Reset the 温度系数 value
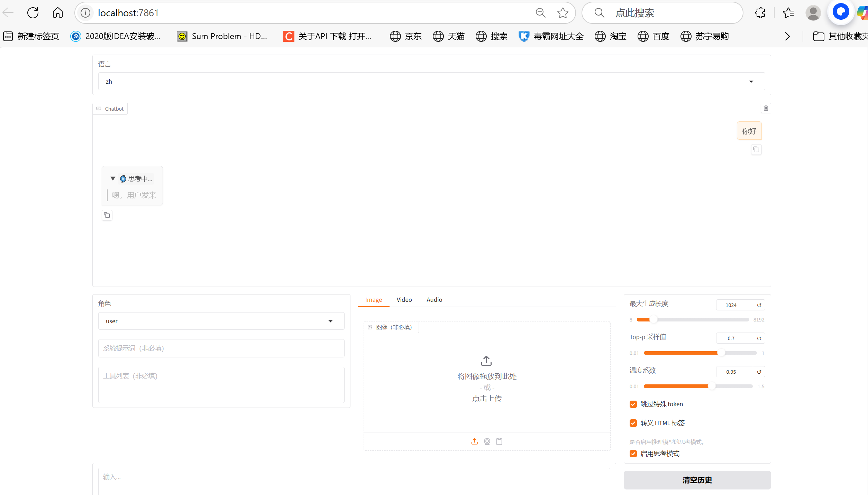This screenshot has height=495, width=868. coord(759,372)
